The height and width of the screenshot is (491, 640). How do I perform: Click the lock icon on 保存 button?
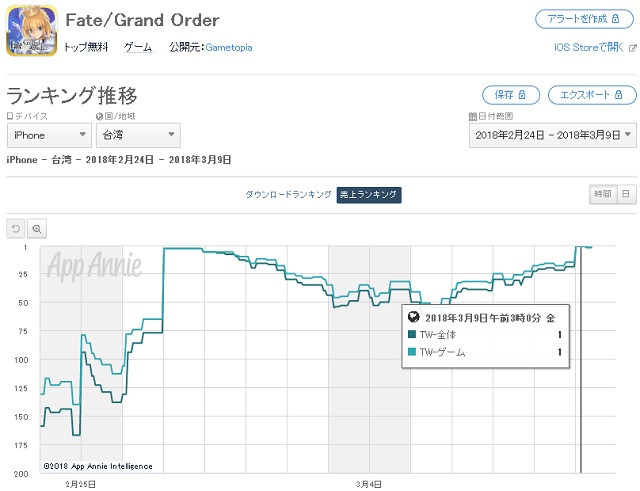(524, 94)
